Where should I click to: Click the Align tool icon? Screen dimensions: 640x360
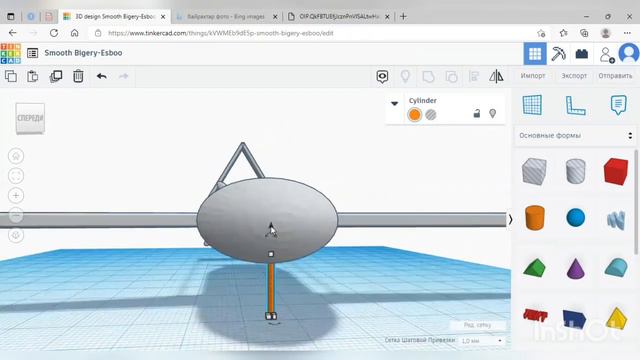tap(474, 76)
